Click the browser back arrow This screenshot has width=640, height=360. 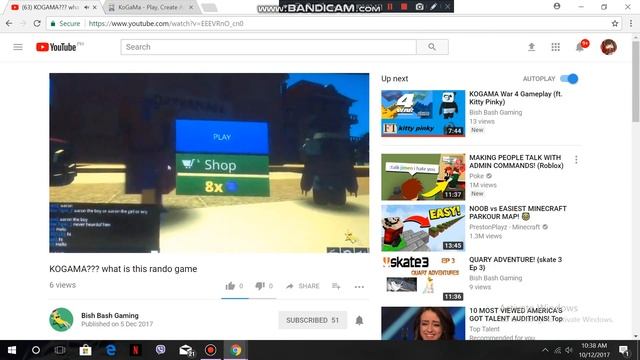coord(9,23)
